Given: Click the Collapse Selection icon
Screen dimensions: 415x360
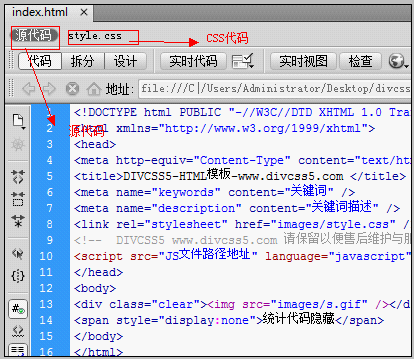Looking at the screenshot, I should click(18, 199).
